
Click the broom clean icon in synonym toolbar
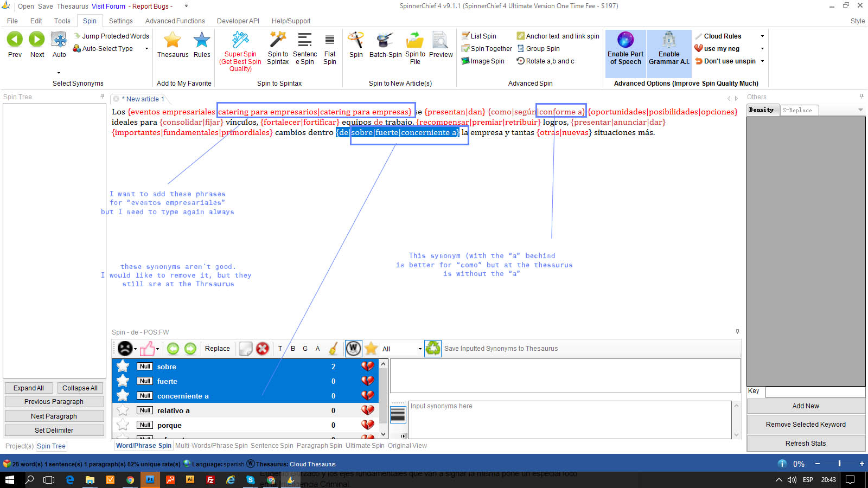click(334, 349)
